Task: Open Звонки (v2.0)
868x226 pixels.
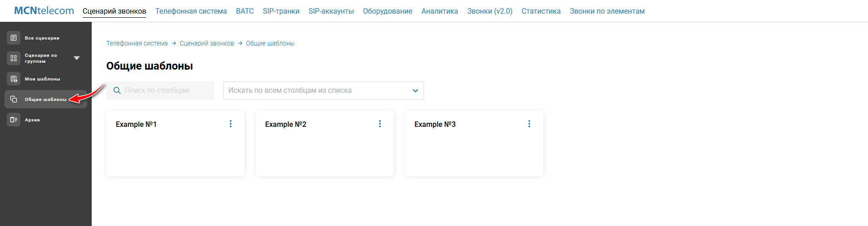Action: click(x=490, y=11)
